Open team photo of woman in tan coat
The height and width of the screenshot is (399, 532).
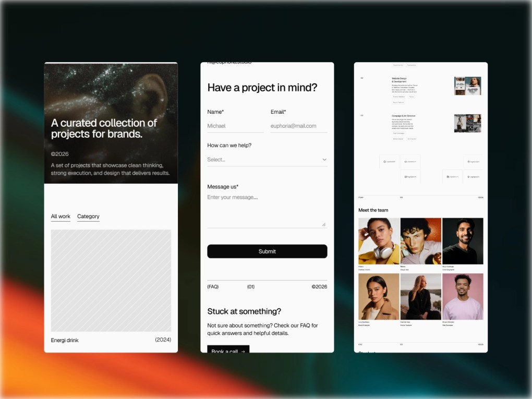point(379,297)
